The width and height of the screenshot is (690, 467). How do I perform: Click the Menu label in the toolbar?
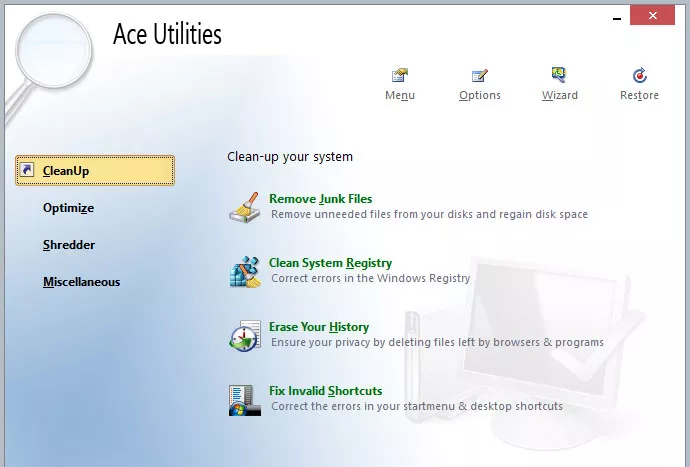point(400,95)
